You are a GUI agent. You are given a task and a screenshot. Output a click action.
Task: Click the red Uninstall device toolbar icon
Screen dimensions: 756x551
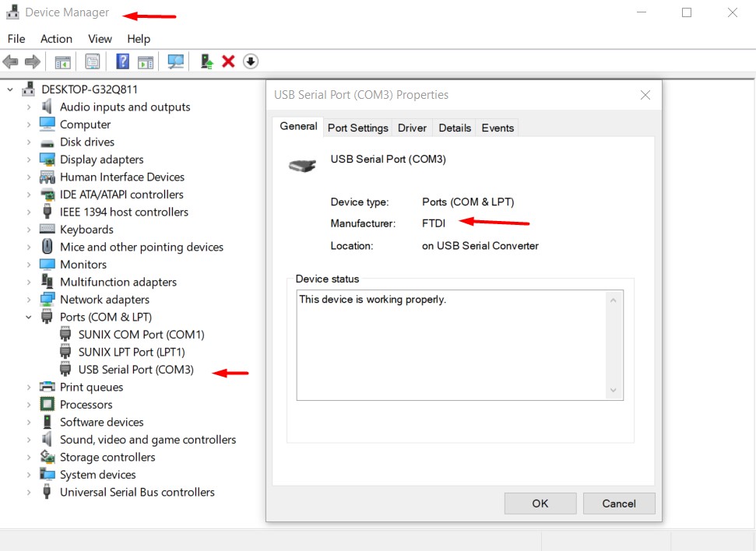coord(228,61)
